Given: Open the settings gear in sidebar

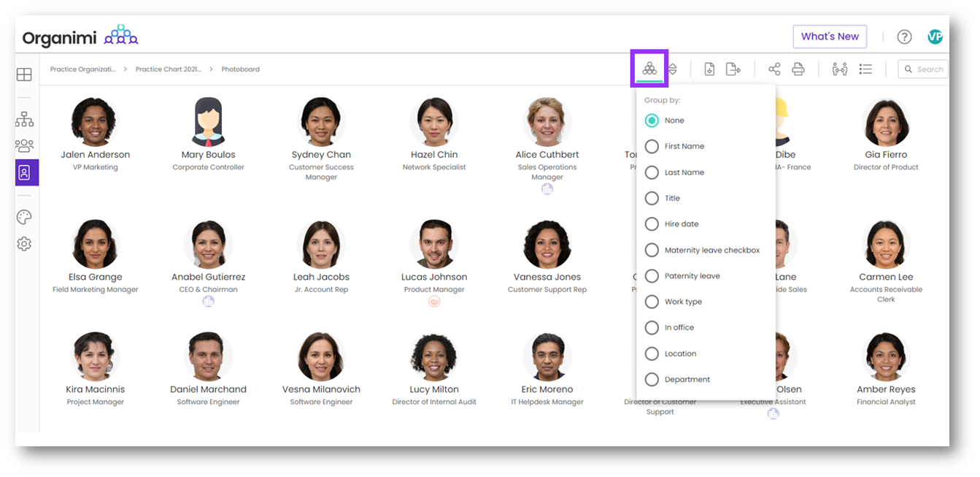Looking at the screenshot, I should [x=24, y=244].
